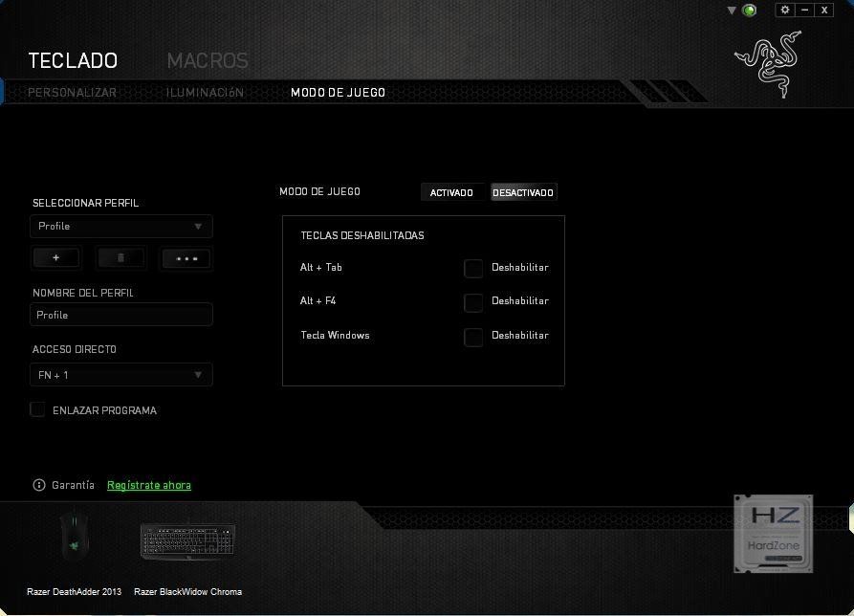The image size is (854, 616).
Task: Switch to the Teclado main tab
Action: (x=73, y=60)
